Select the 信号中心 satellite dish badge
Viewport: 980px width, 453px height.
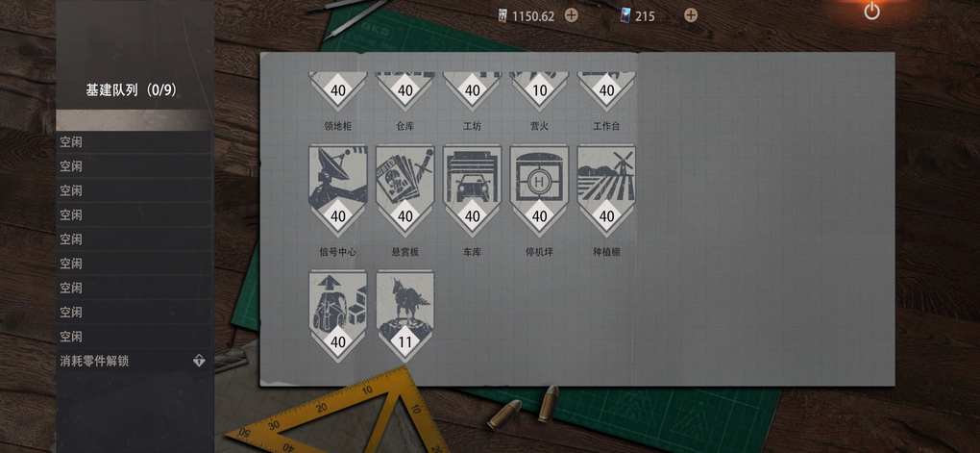point(337,190)
